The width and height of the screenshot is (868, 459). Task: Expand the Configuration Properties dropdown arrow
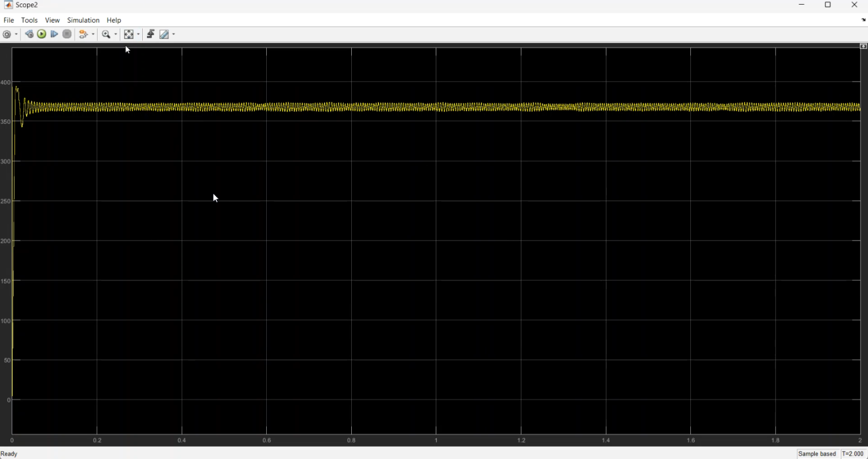(16, 35)
